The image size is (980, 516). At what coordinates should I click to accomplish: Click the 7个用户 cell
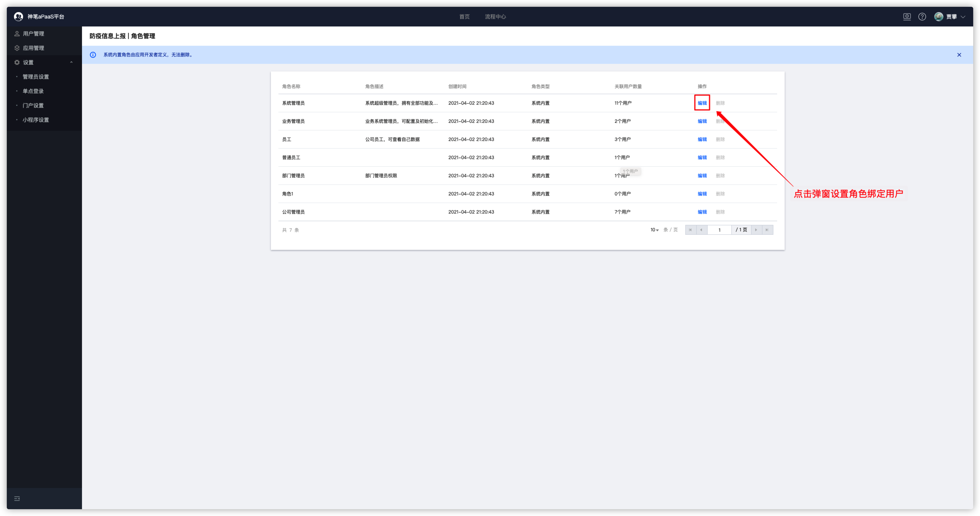[x=622, y=212]
